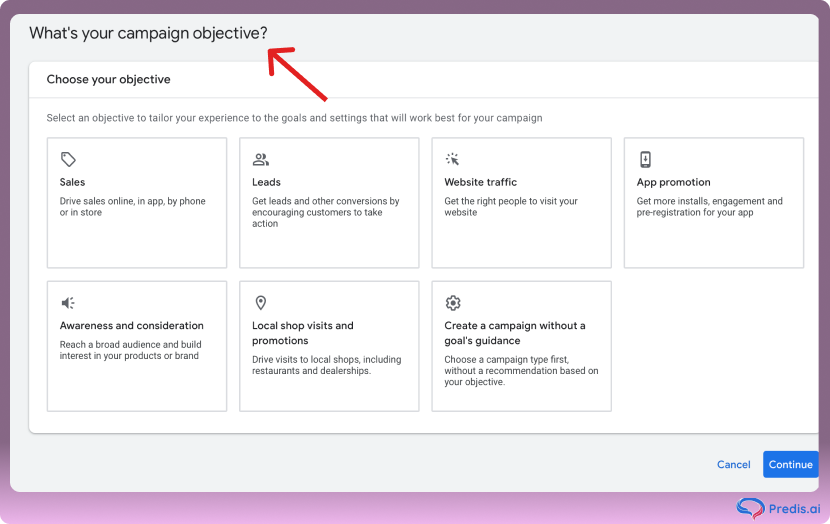
Task: Click 'Get leads and other conversions' description
Action: coord(326,212)
